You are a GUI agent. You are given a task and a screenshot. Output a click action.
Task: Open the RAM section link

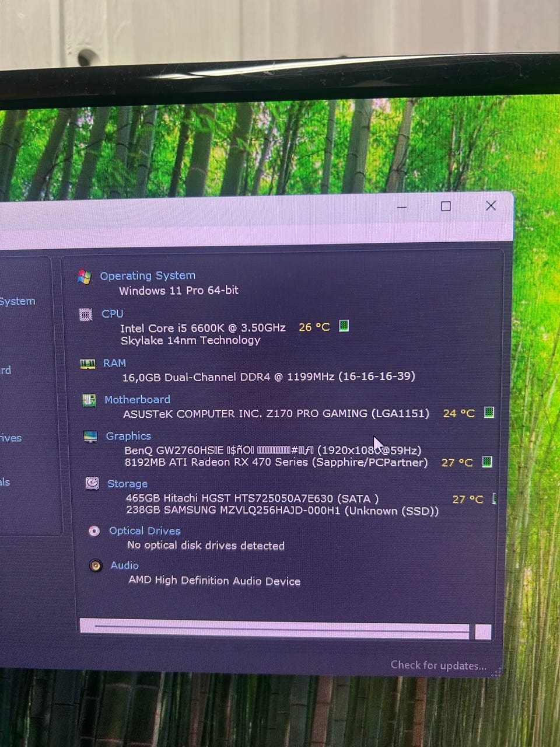[114, 363]
